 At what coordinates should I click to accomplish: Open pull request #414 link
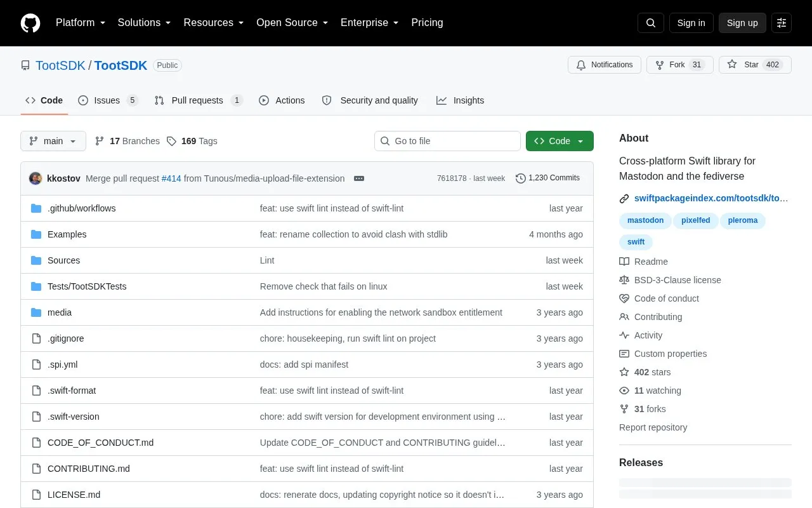click(x=171, y=178)
